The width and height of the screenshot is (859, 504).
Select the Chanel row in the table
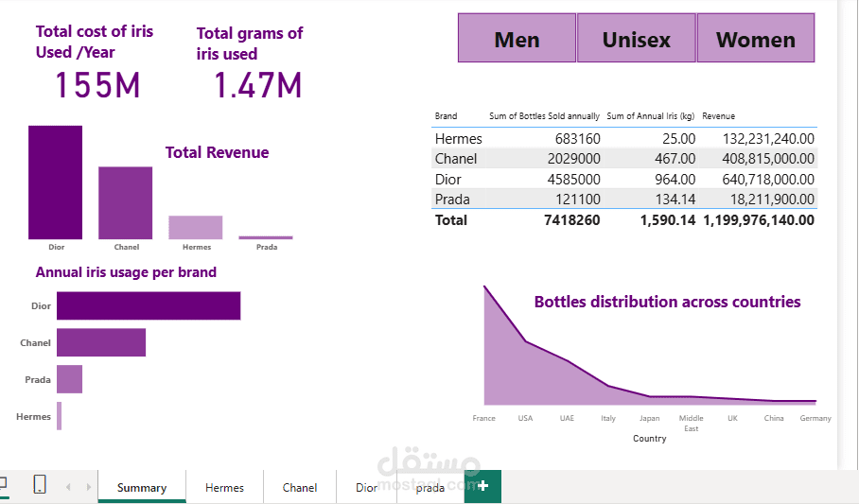[x=624, y=159]
